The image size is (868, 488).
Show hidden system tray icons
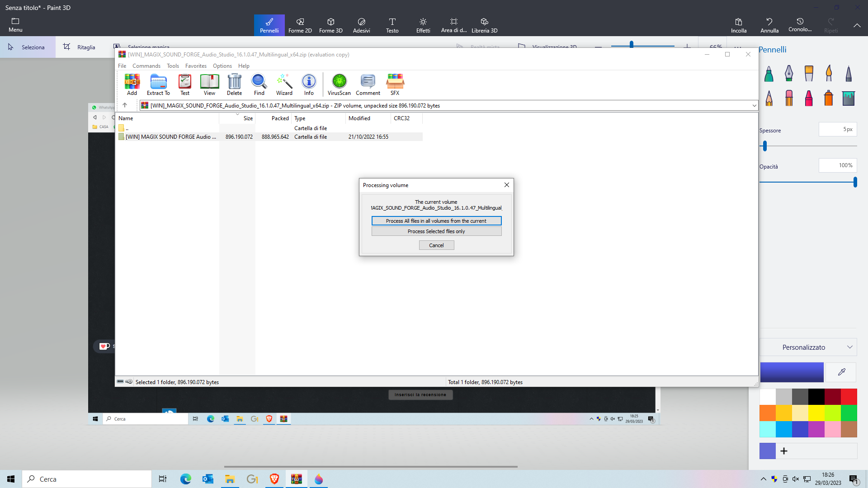(764, 479)
